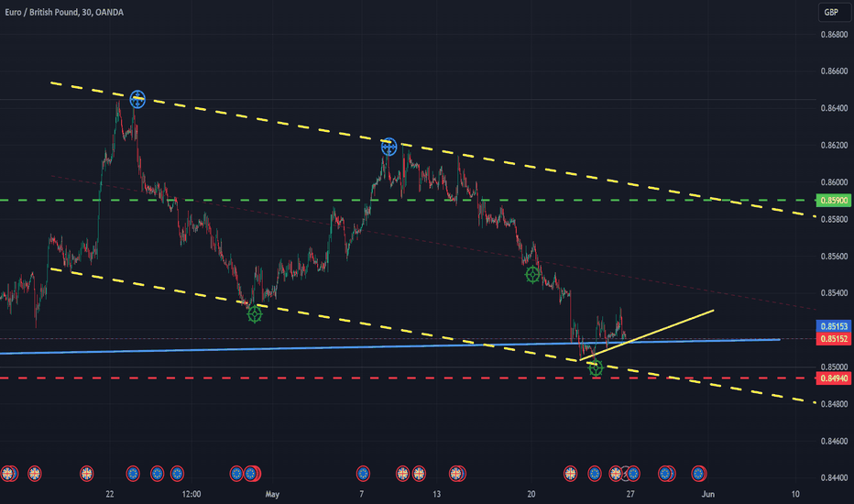Image resolution: width=854 pixels, height=504 pixels.
Task: Click the blue 0.85153 price label
Action: [833, 326]
